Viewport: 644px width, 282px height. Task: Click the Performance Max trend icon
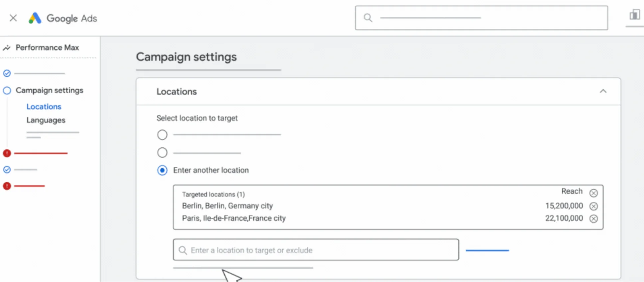(x=7, y=48)
